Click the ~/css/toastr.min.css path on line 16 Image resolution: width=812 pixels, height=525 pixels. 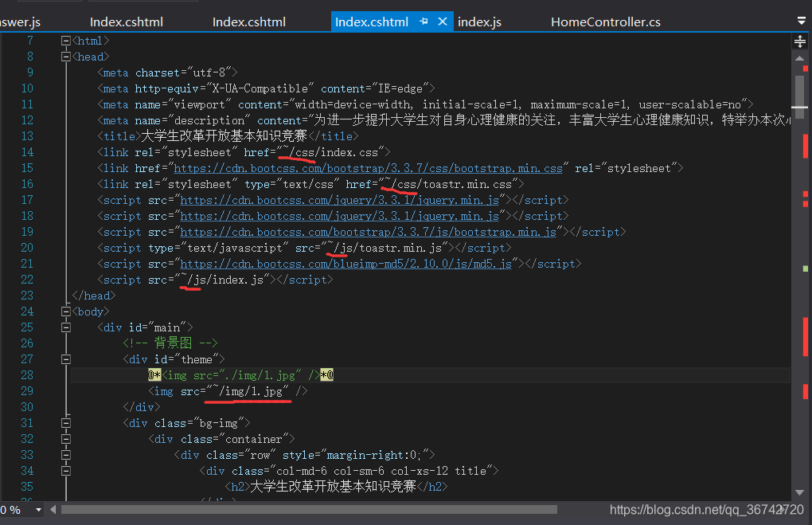[448, 184]
